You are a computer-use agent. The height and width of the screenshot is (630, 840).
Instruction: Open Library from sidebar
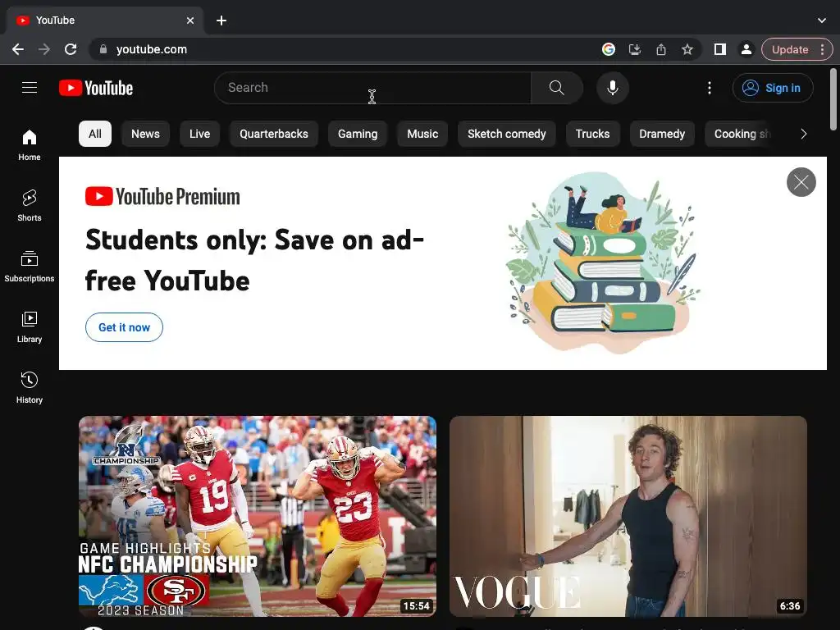pos(30,326)
